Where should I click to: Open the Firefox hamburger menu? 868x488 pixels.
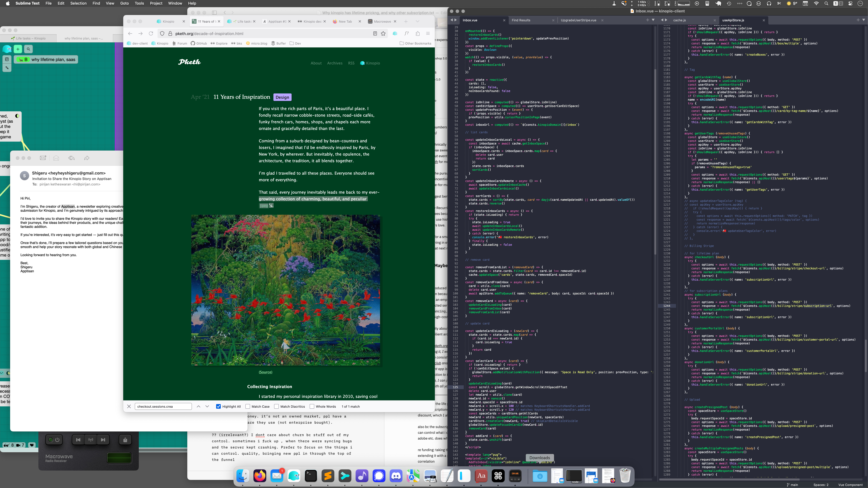428,34
